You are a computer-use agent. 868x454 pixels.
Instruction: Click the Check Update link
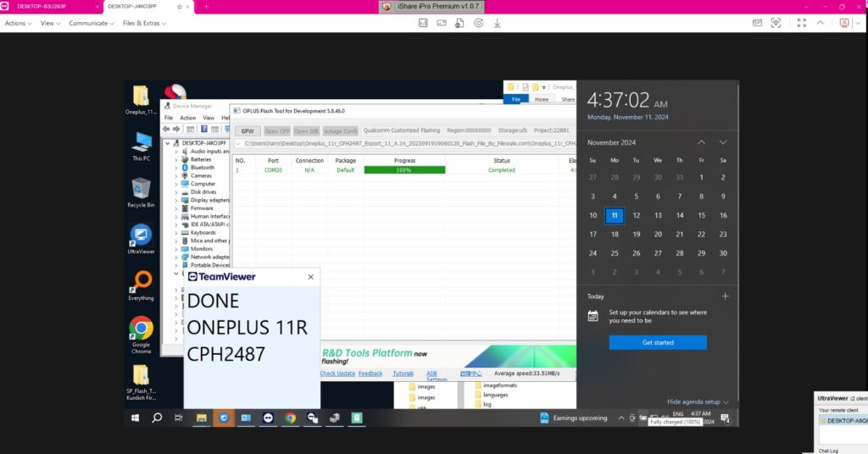(337, 374)
